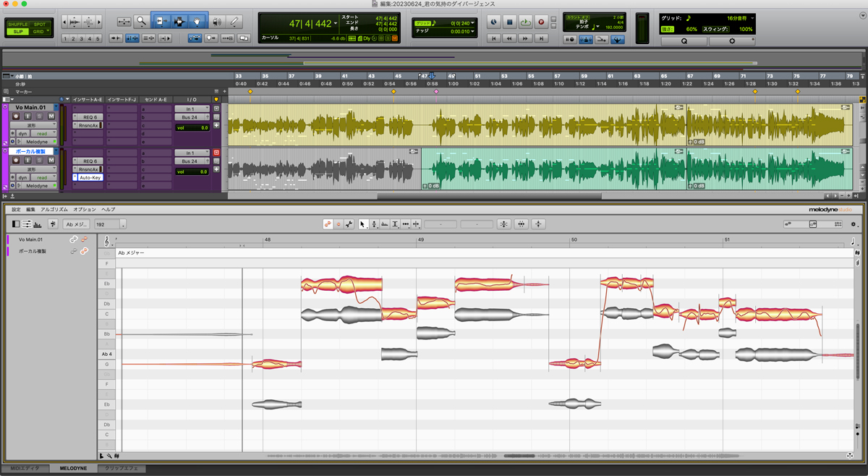Select the Melodyne timing tool

point(406,224)
